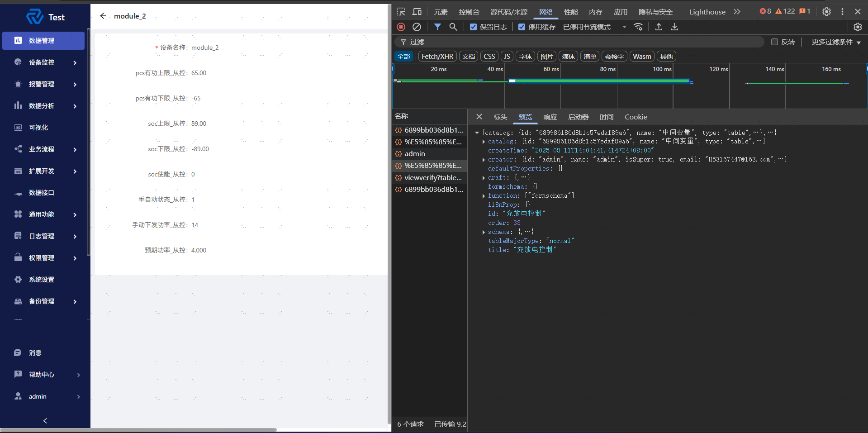Toggle 停用缓存 checkbox
The image size is (868, 433).
[522, 27]
